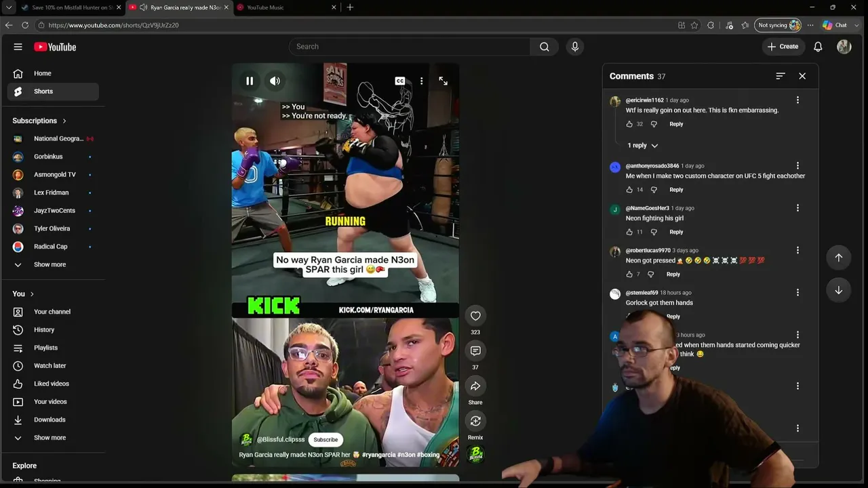This screenshot has width=868, height=488.
Task: Start voice search with the microphone
Action: click(575, 47)
